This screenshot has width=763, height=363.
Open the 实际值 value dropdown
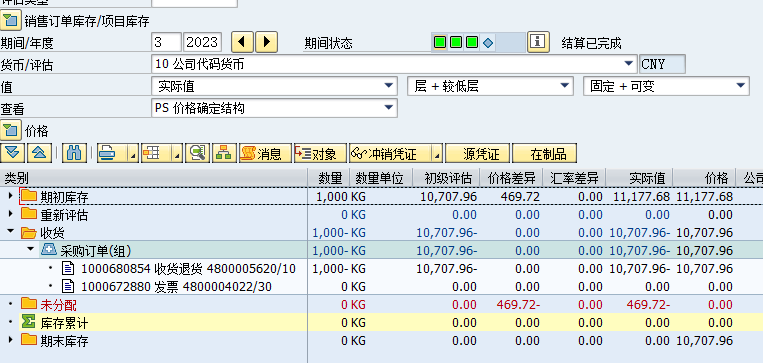click(x=388, y=86)
